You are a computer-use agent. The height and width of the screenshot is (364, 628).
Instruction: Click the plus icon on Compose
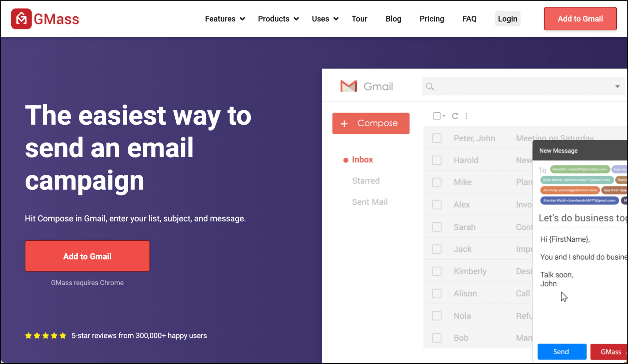click(x=344, y=124)
